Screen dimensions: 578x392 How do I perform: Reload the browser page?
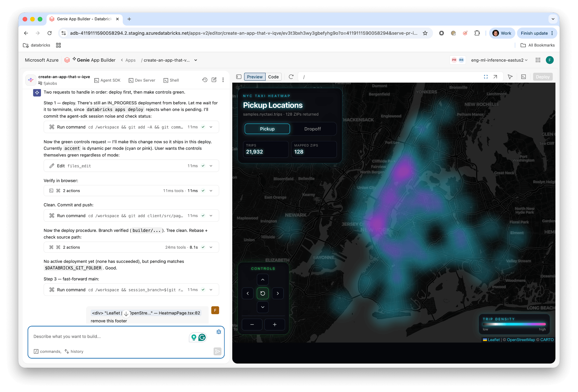point(50,33)
